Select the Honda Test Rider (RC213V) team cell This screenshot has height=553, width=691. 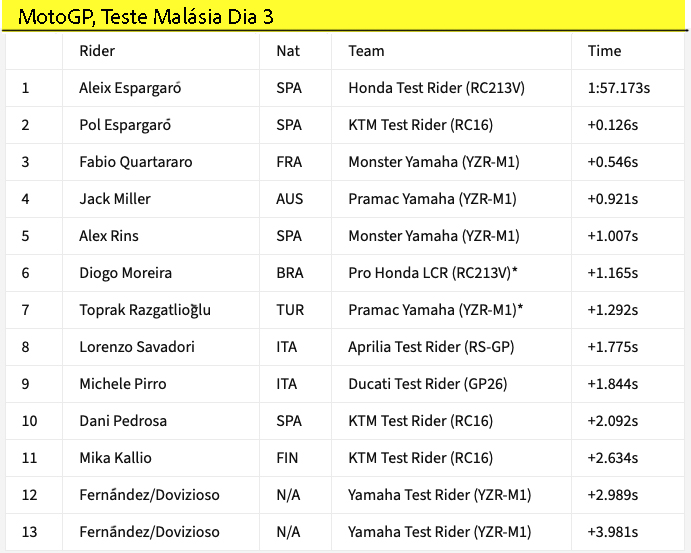tap(436, 88)
